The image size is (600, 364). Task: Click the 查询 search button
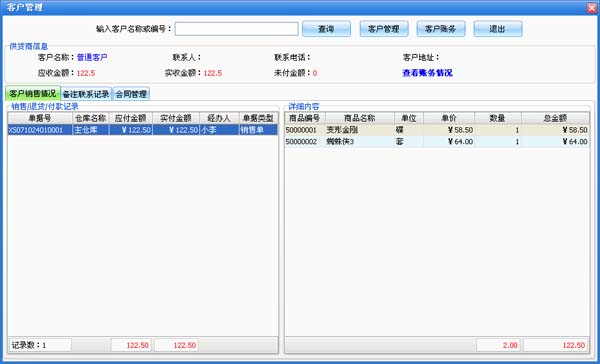click(326, 29)
